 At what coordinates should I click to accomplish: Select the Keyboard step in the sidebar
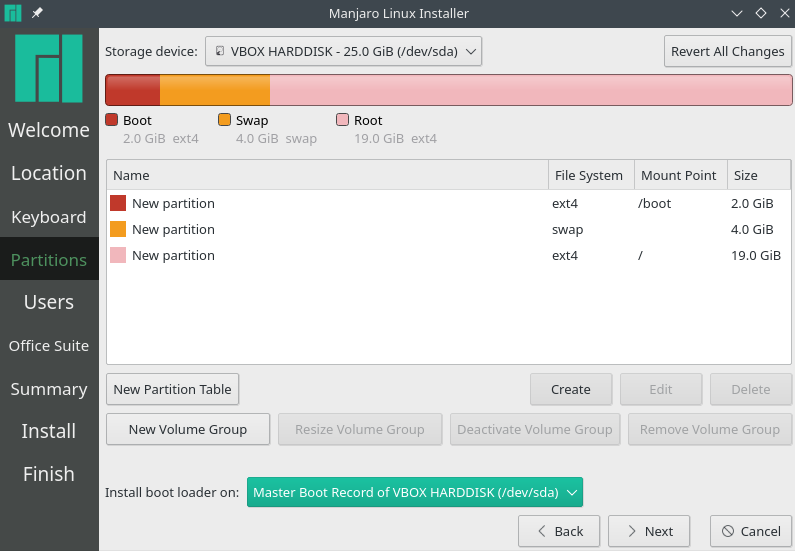tap(49, 217)
